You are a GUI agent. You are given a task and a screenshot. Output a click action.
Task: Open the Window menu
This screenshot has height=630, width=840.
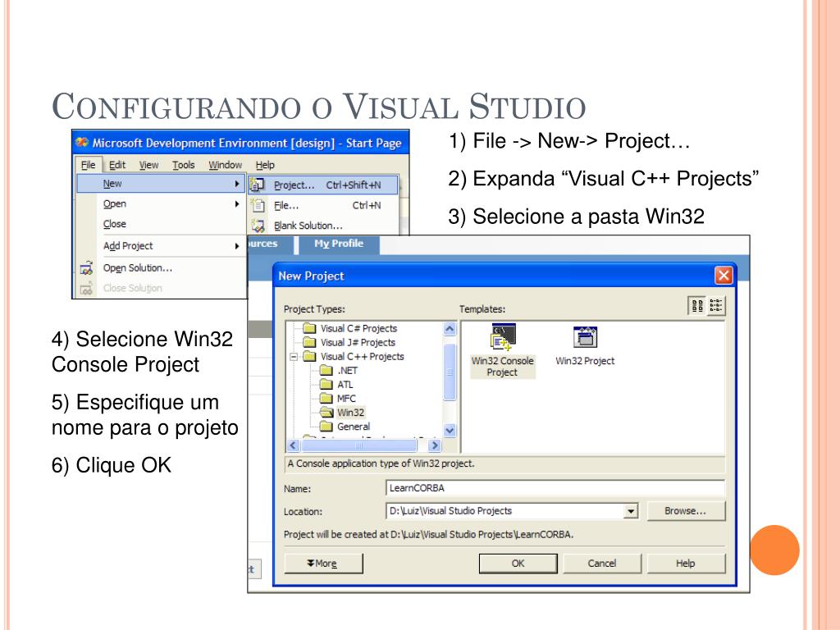(x=225, y=165)
